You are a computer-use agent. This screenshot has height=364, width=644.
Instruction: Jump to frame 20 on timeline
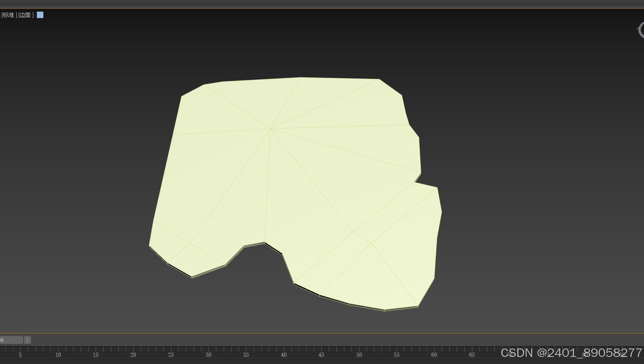pos(133,354)
